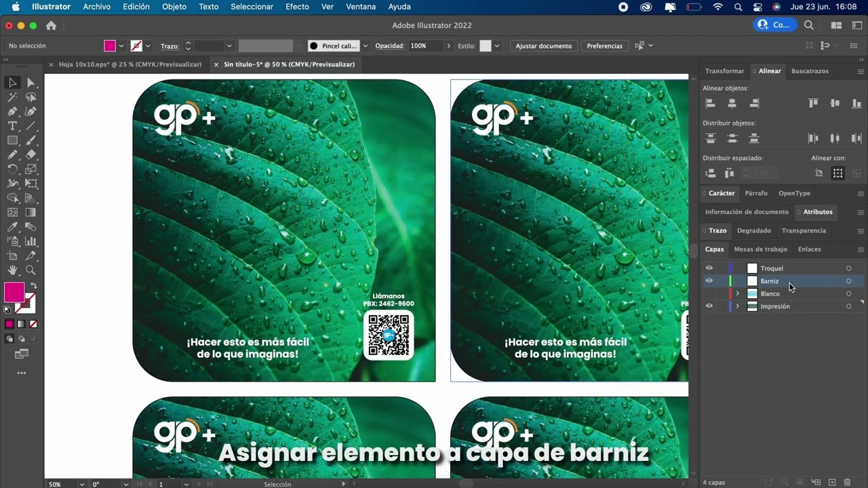Click horizontal align left icon
This screenshot has width=868, height=488.
point(711,103)
